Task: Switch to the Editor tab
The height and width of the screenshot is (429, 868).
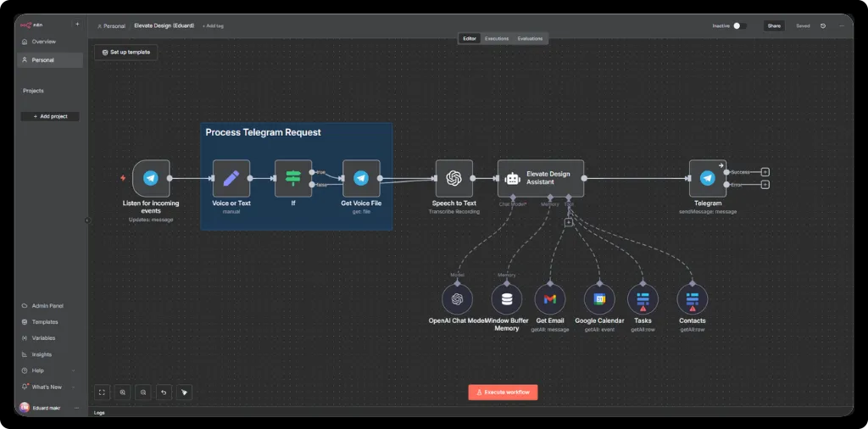Action: (469, 39)
